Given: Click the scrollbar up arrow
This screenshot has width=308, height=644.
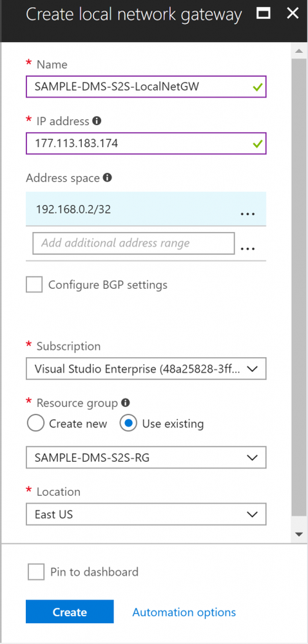Looking at the screenshot, I should (x=298, y=50).
